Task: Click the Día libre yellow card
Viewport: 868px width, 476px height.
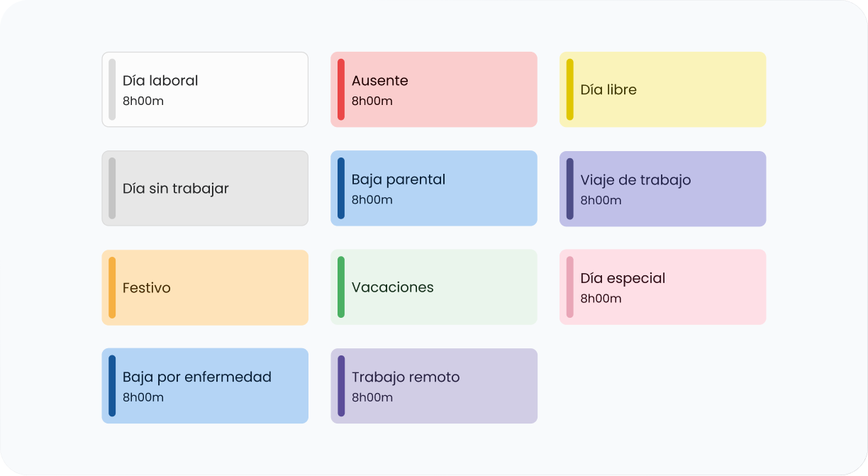Action: point(663,89)
